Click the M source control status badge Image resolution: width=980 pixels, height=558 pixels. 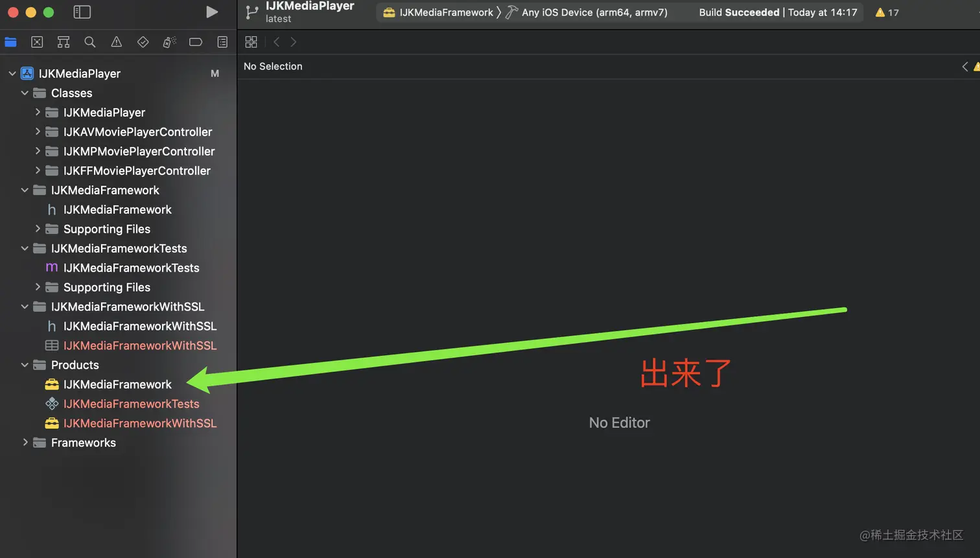click(x=215, y=73)
